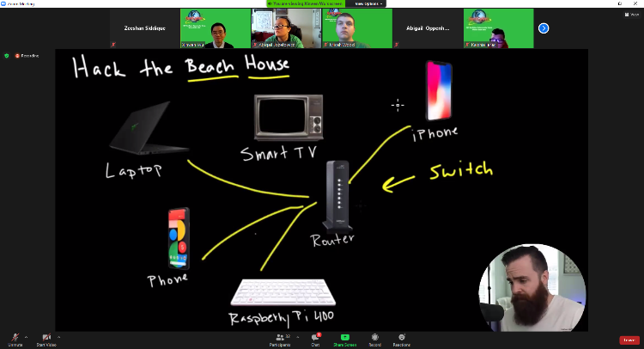Click the presenter's circular webcam overlay
The width and height of the screenshot is (644, 349).
[532, 288]
